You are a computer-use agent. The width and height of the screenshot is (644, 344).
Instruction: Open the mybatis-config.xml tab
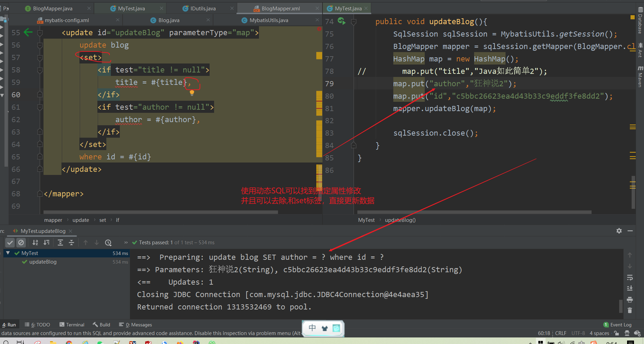67,20
